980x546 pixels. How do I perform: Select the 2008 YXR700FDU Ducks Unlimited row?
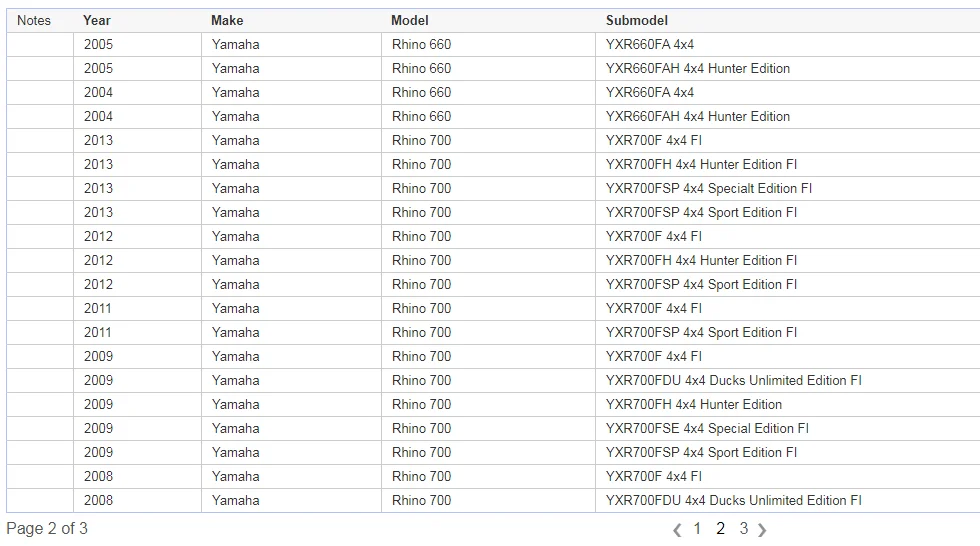[493, 500]
